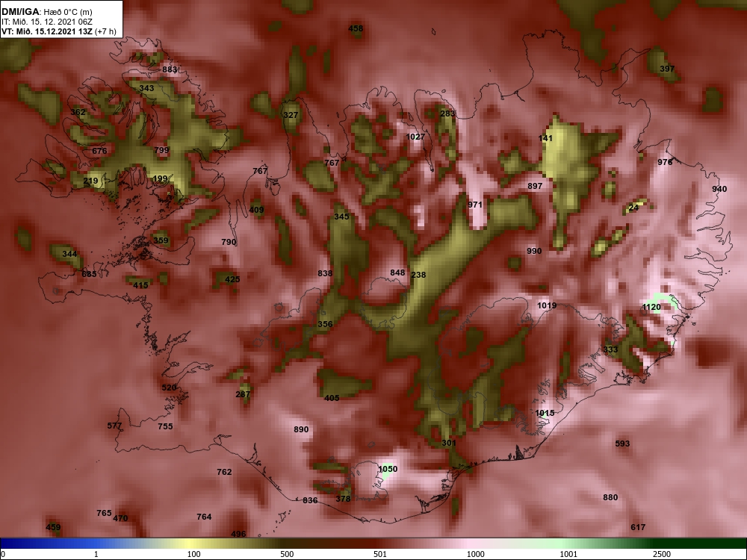Click the map value 883
This screenshot has width=747, height=560.
click(170, 69)
